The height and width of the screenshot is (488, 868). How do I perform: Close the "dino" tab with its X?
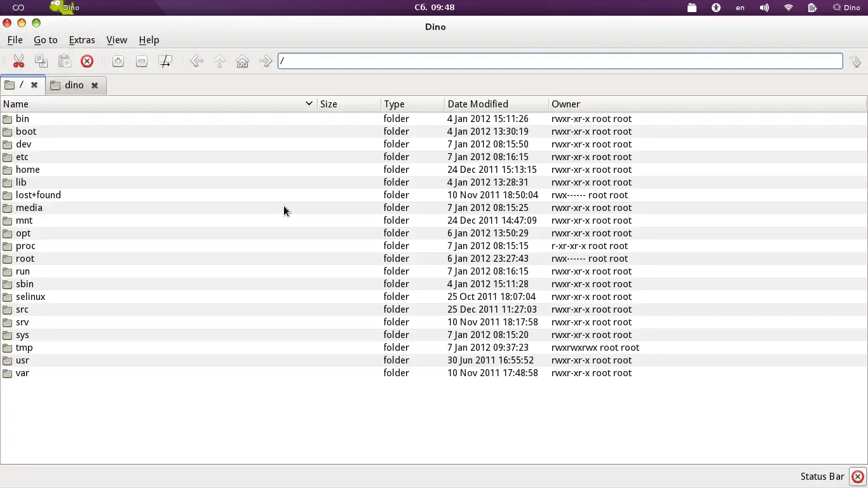coord(94,85)
